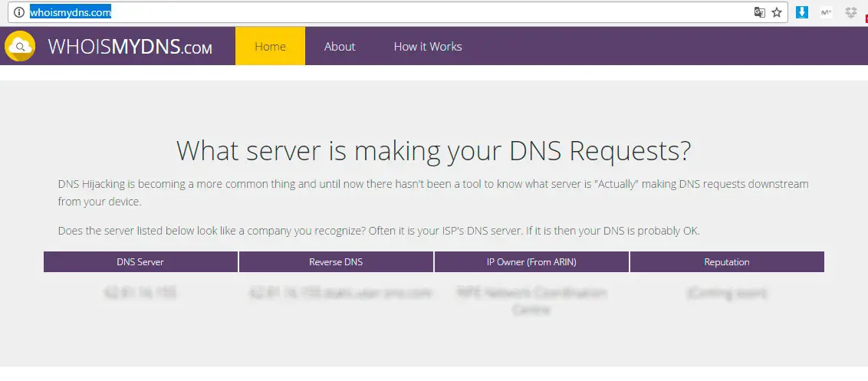Click the WHOISMYDNS.com site title
The height and width of the screenshot is (381, 868).
[130, 47]
